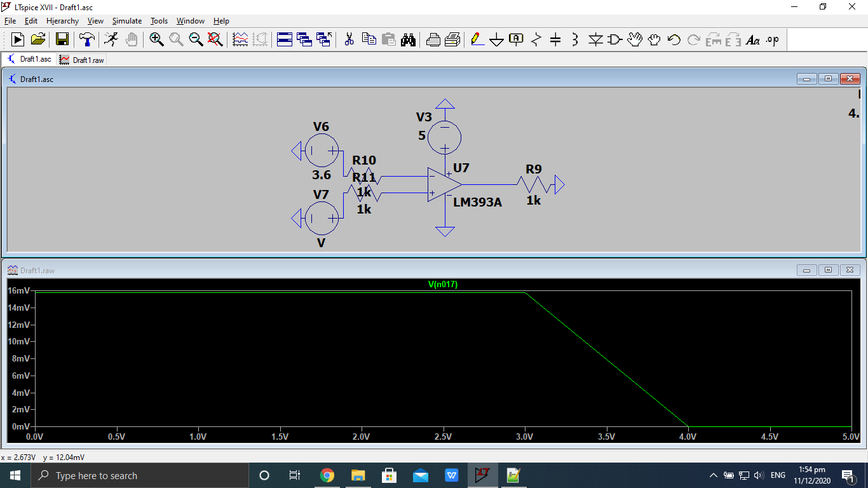
Task: Open the notification center icon
Action: pyautogui.click(x=847, y=475)
